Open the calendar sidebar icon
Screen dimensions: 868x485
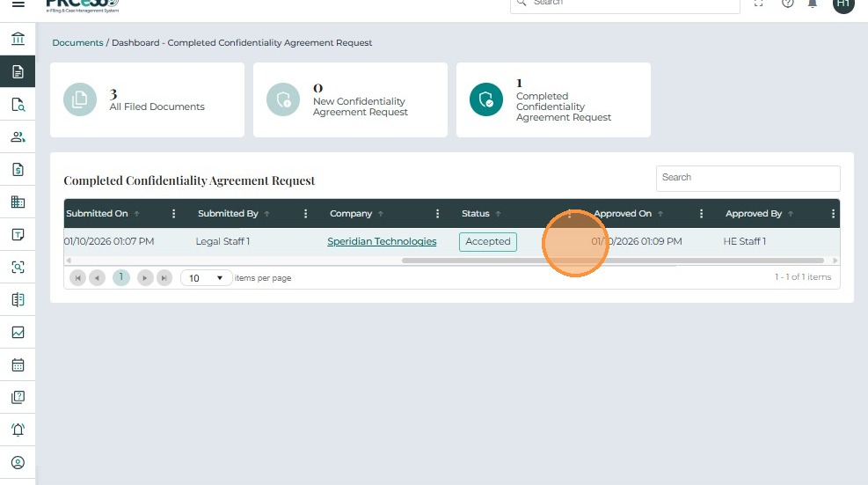[18, 364]
